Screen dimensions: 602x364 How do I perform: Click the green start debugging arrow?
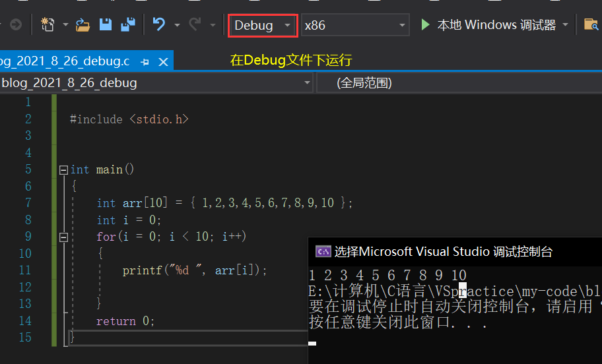[425, 25]
